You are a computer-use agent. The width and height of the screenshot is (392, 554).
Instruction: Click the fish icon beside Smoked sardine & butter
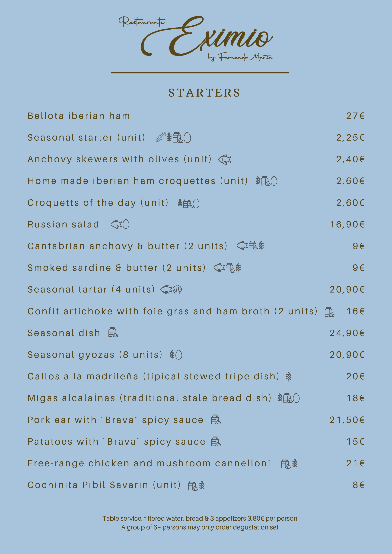point(219,268)
